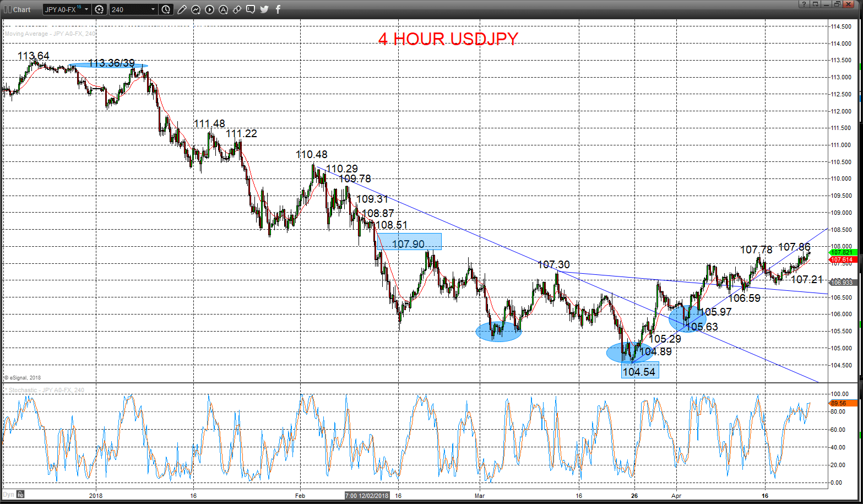Click the Apr time axis label
This screenshot has width=863, height=504.
[676, 496]
